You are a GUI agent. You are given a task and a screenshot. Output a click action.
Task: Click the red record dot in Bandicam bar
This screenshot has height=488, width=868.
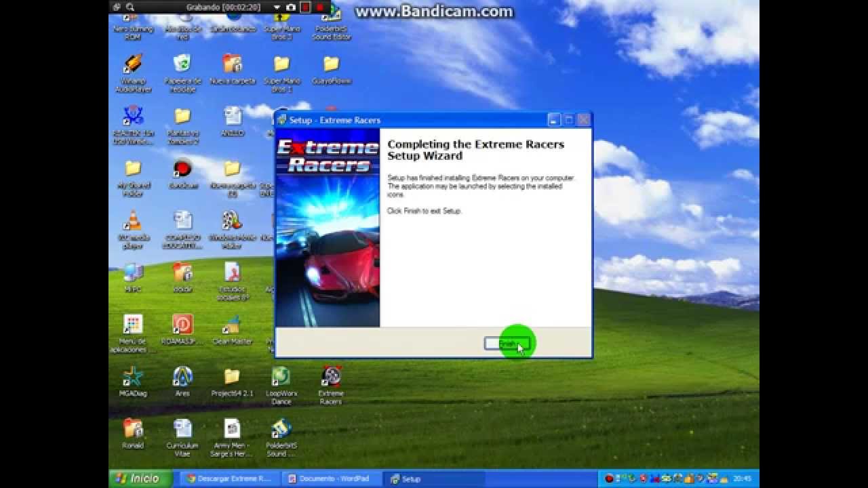click(x=320, y=7)
